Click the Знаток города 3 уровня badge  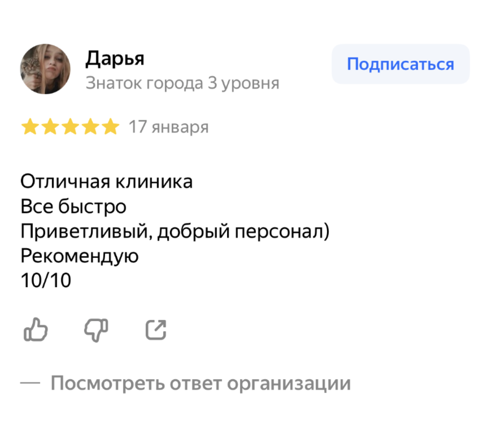(182, 83)
